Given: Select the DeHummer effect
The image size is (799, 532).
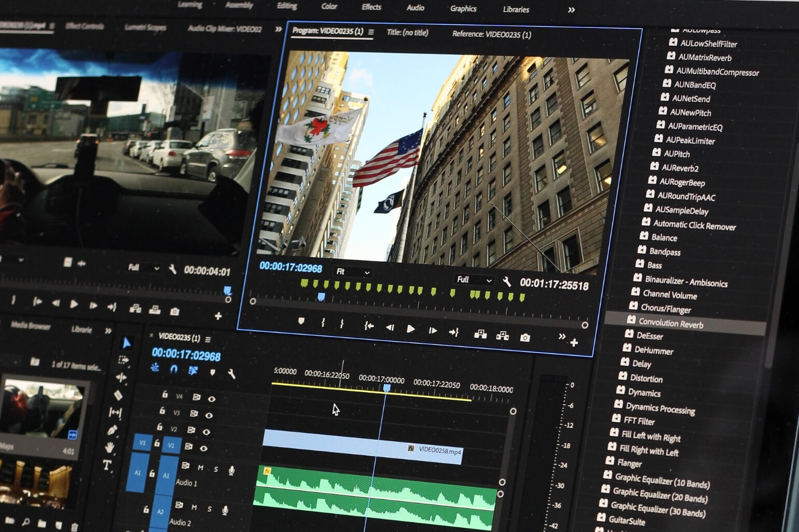Looking at the screenshot, I should click(654, 350).
